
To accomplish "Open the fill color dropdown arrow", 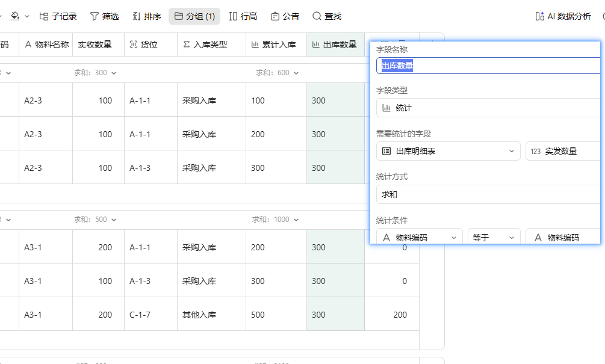I will (x=27, y=16).
